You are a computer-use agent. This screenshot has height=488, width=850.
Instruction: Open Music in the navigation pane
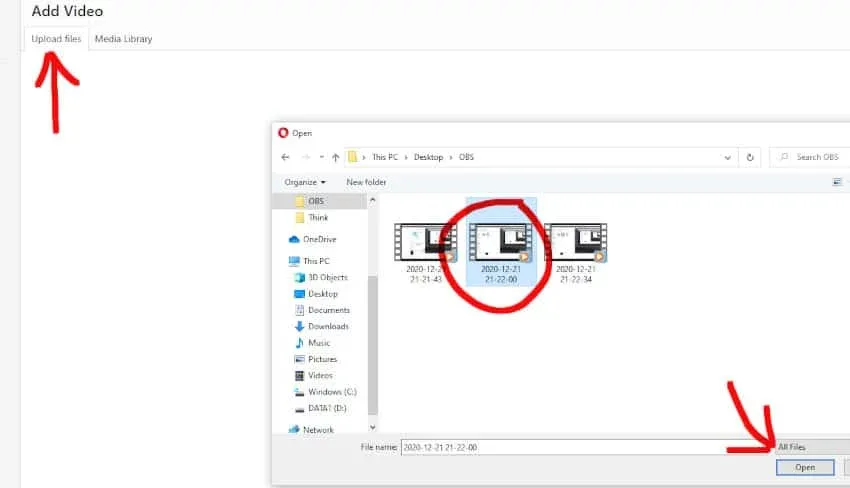pos(319,343)
